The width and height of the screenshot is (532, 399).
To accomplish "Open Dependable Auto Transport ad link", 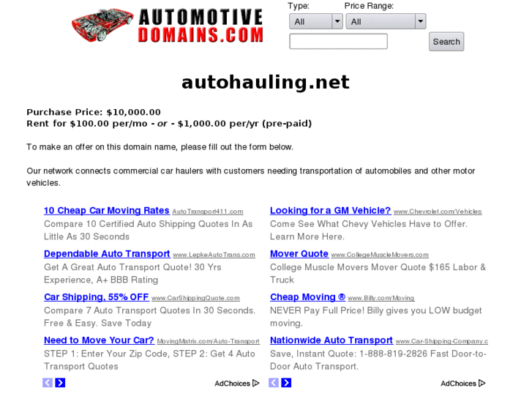I will [x=107, y=253].
